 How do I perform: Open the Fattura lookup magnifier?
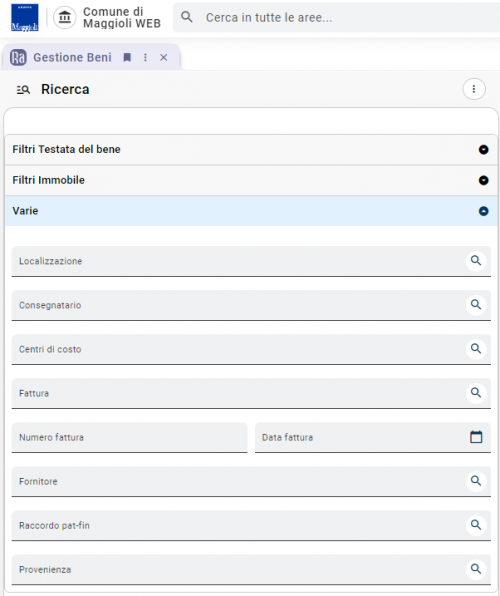476,393
